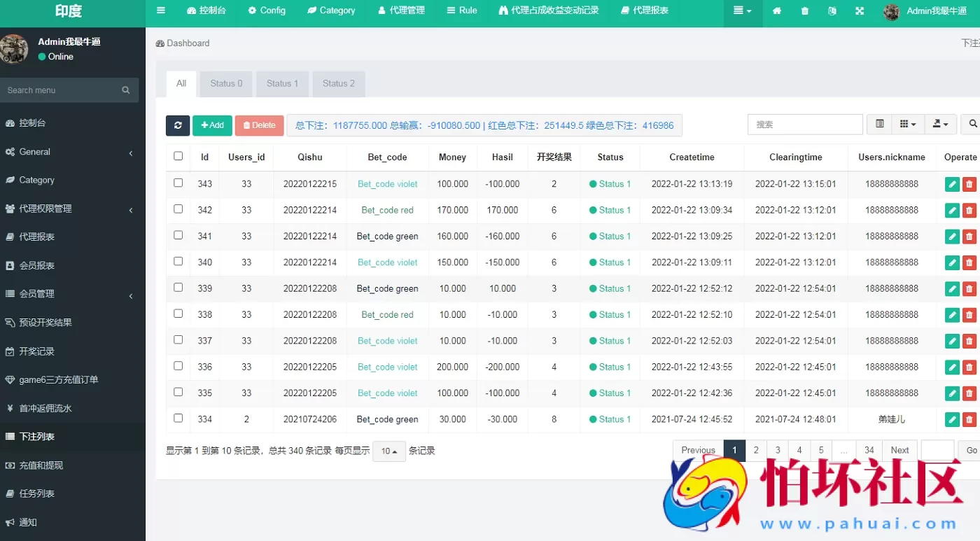Change page size using the 10 dropdown
Screen dimensions: 980x541
389,451
